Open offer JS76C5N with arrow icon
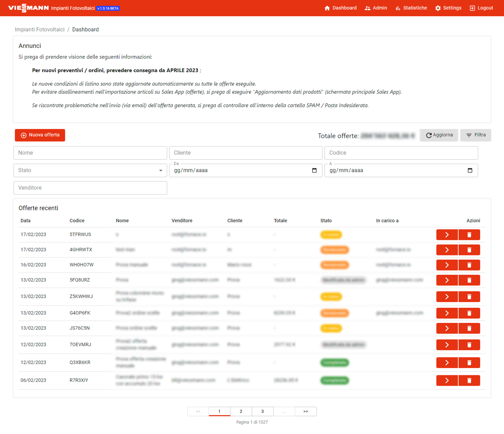Viewport: 504px width, 434px height. [x=447, y=328]
